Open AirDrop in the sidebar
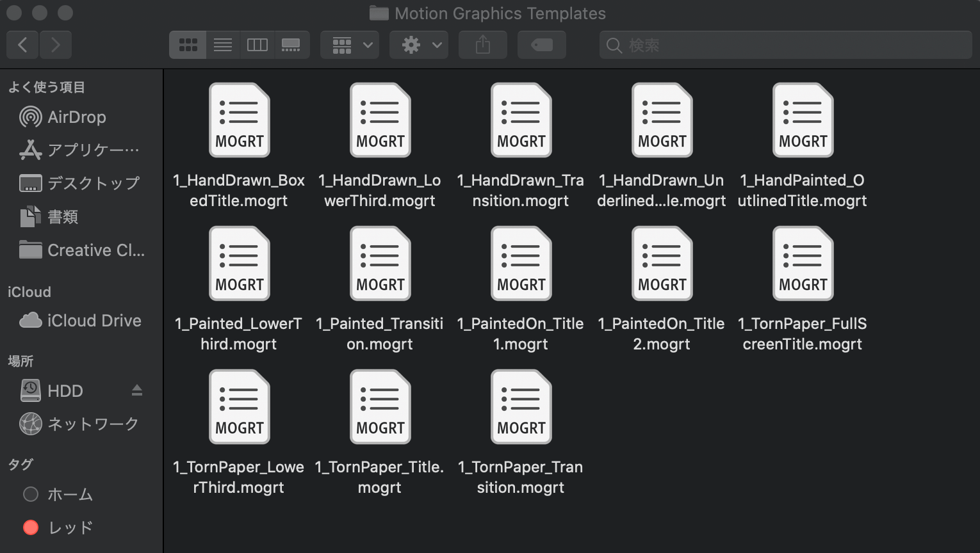The image size is (980, 553). (x=63, y=117)
